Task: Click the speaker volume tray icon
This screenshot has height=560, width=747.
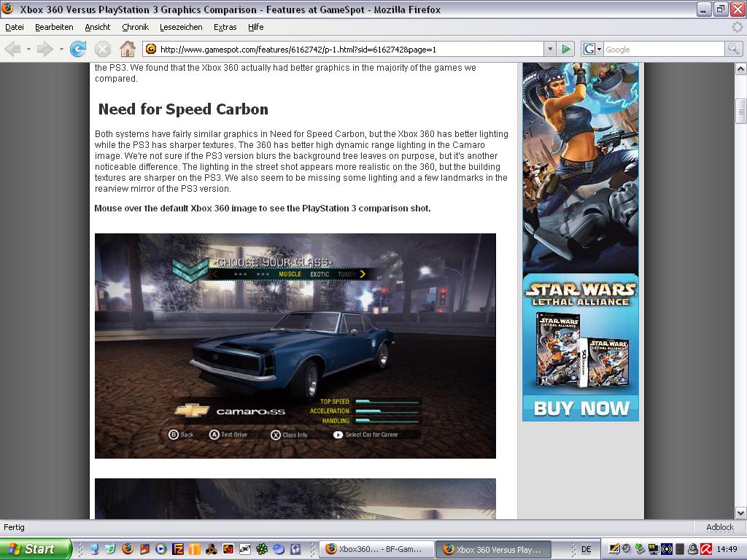Action: (x=627, y=549)
